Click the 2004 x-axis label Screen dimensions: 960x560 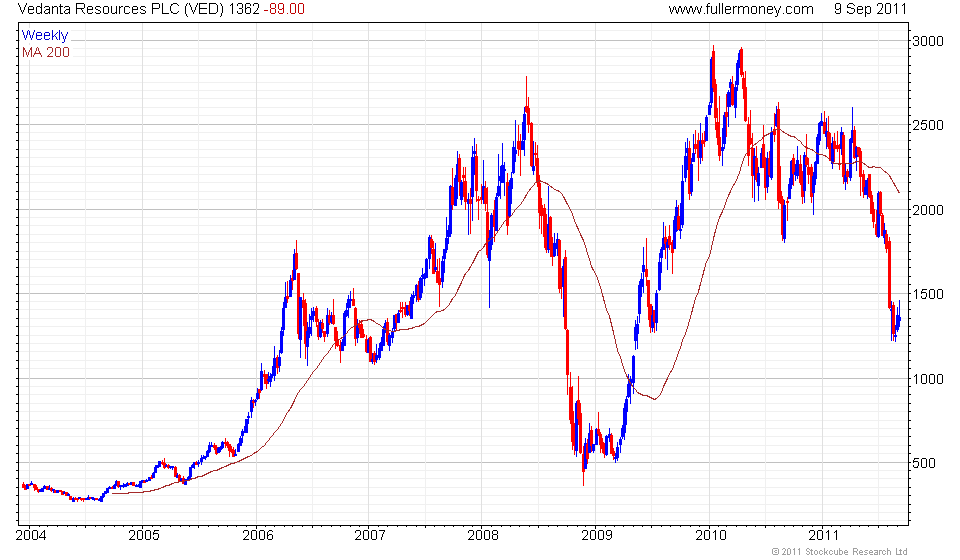pos(31,536)
